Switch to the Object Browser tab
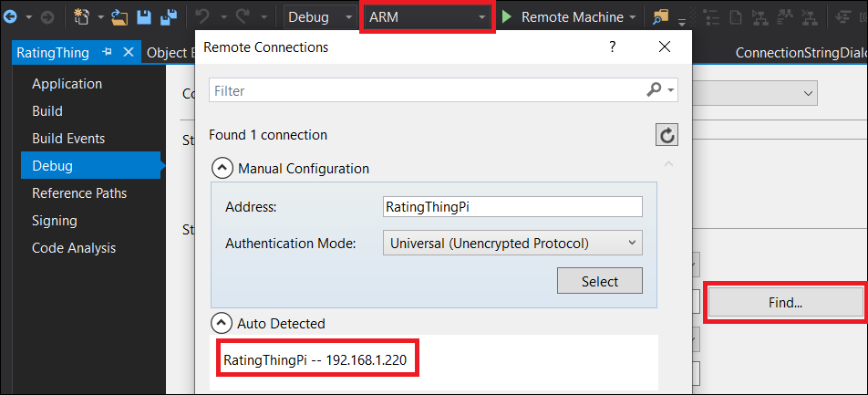868x395 pixels. (170, 53)
